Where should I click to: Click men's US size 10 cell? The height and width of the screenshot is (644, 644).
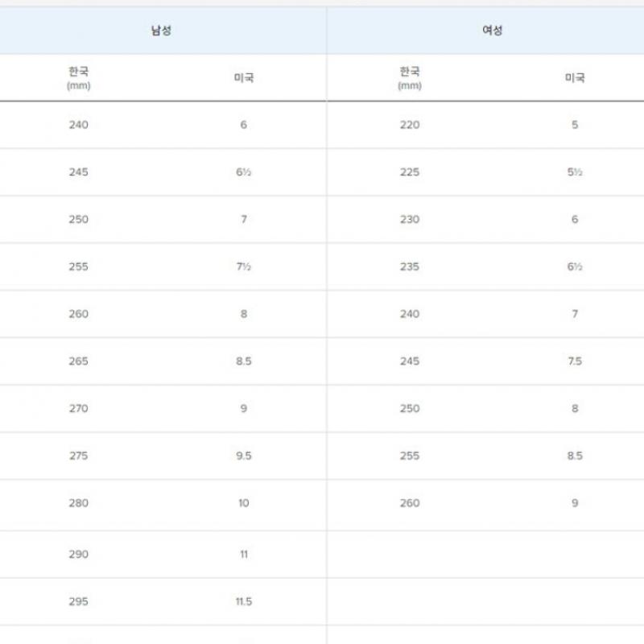[244, 503]
